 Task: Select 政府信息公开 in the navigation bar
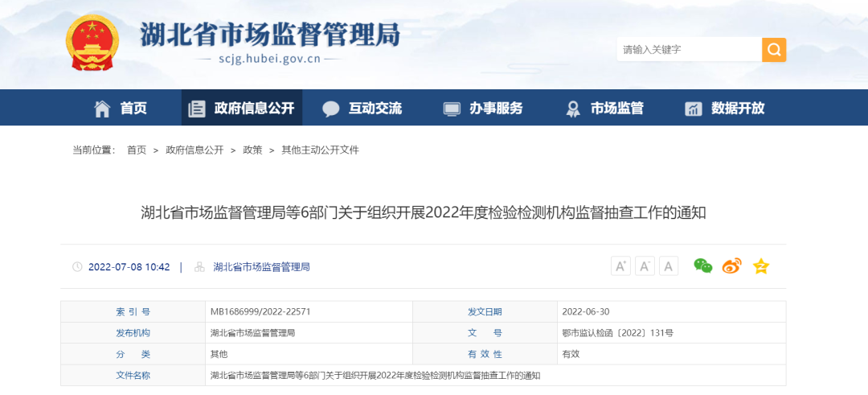point(242,108)
